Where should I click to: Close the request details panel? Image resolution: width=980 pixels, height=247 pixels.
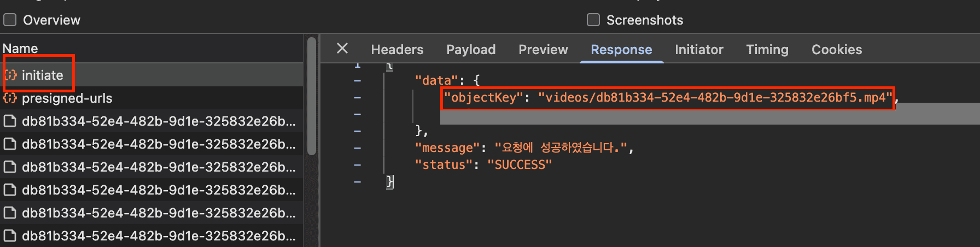click(x=342, y=49)
